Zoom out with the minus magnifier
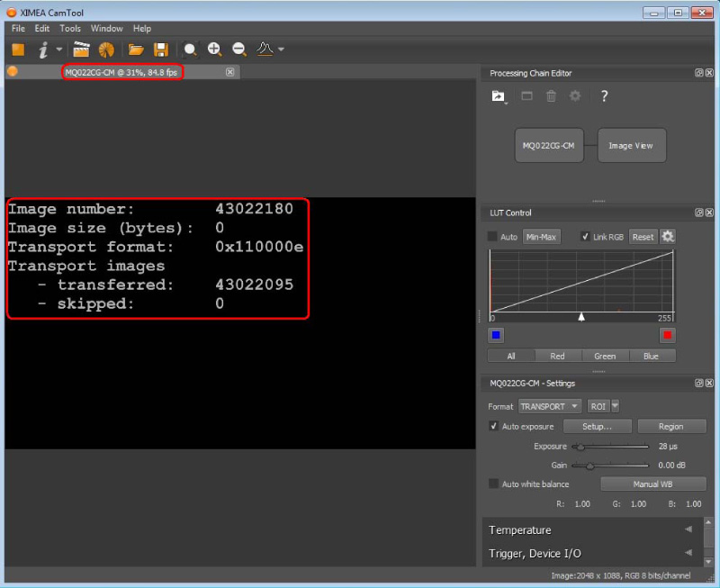This screenshot has height=588, width=720. (x=239, y=50)
